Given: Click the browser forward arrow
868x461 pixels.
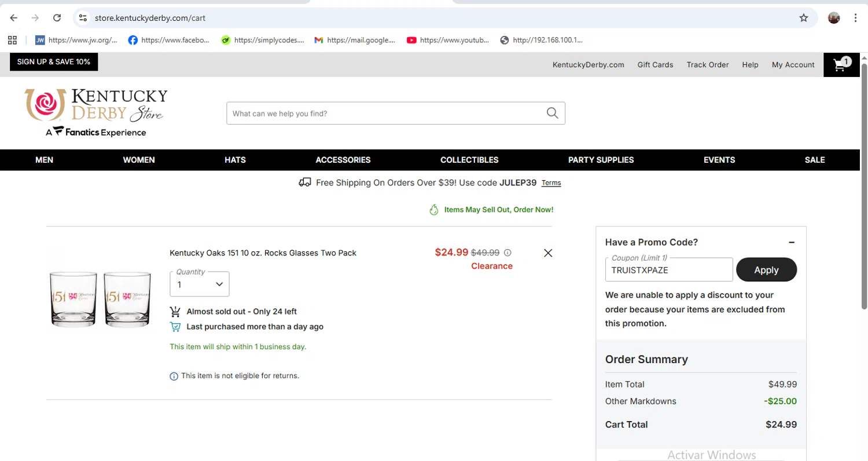Looking at the screenshot, I should tap(35, 18).
